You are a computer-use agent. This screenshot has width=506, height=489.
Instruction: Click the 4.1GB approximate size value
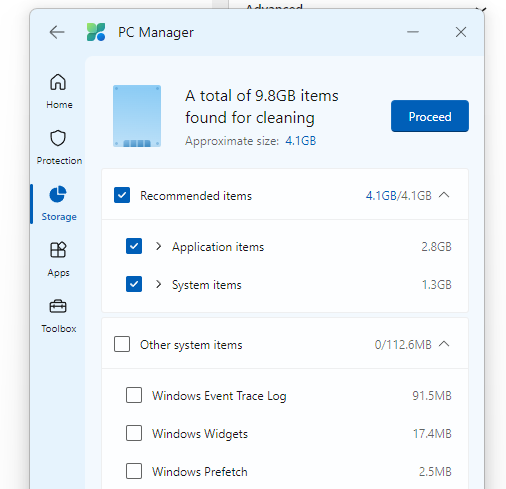click(301, 141)
